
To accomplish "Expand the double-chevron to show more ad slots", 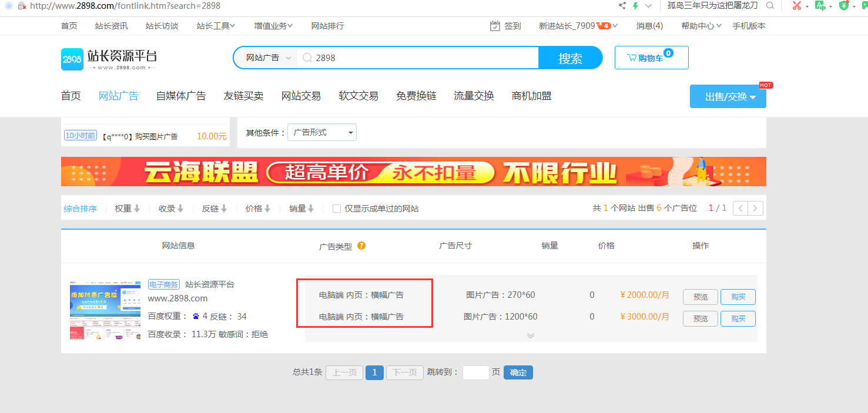I will click(531, 335).
